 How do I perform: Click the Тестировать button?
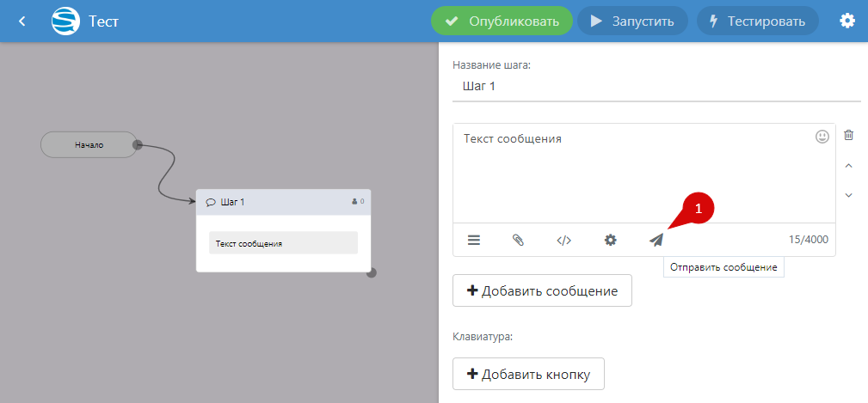[x=756, y=21]
